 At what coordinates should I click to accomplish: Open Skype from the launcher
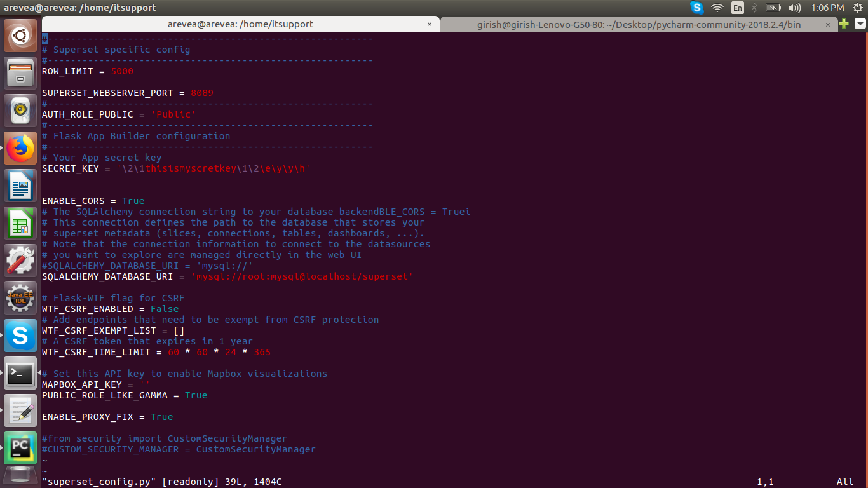coord(20,335)
